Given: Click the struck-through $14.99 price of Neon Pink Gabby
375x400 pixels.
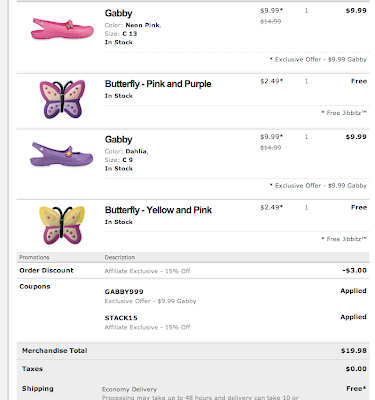Looking at the screenshot, I should point(271,22).
